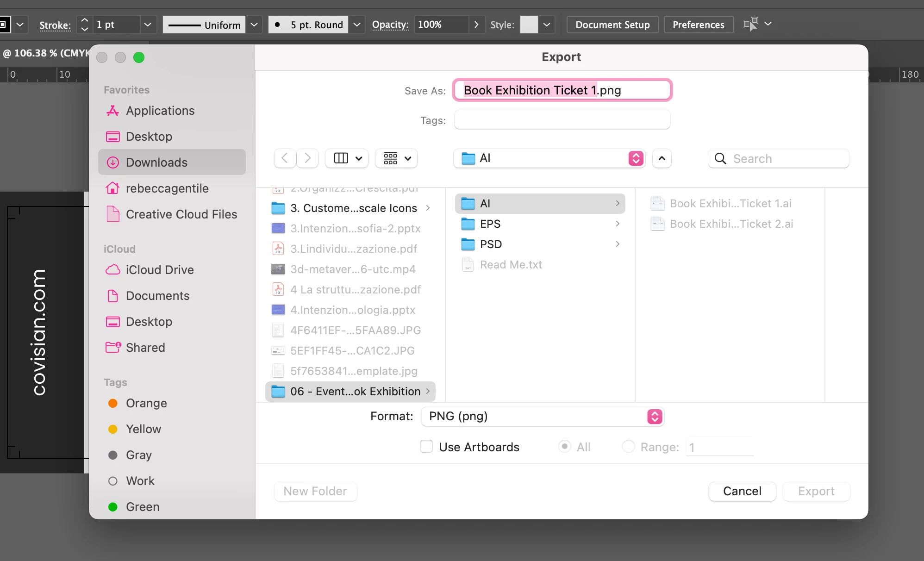Open the Format PNG dropdown
This screenshot has width=924, height=561.
coord(542,417)
